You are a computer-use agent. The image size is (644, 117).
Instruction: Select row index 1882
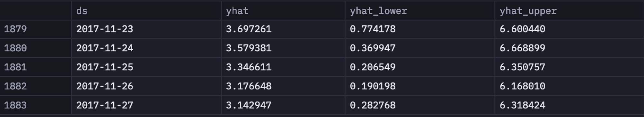point(15,86)
